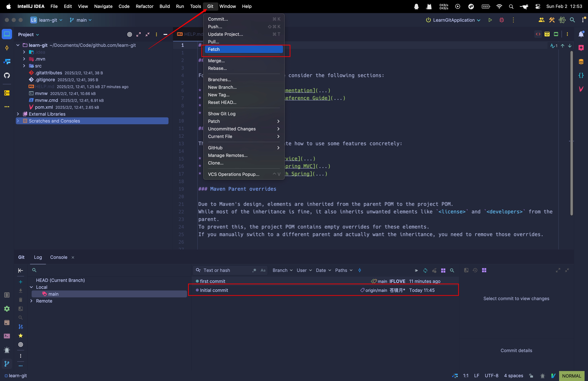Open the Database tool window icon

581,62
